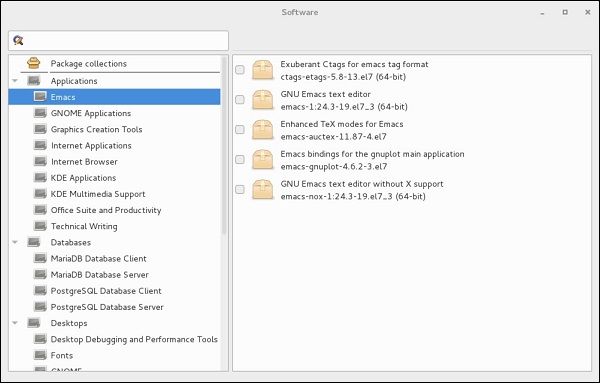The width and height of the screenshot is (600, 383).
Task: Click the emacs-auctex package box icon
Action: 262,130
